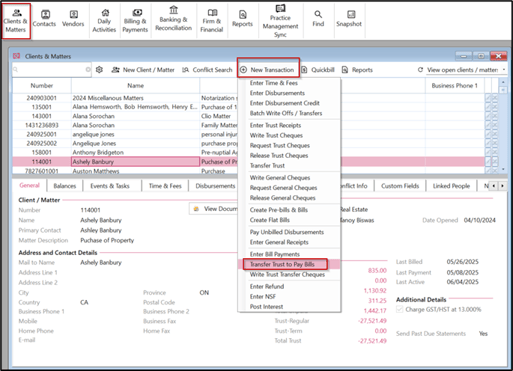Open the Disbursements tab
This screenshot has width=513, height=371.
[x=215, y=186]
